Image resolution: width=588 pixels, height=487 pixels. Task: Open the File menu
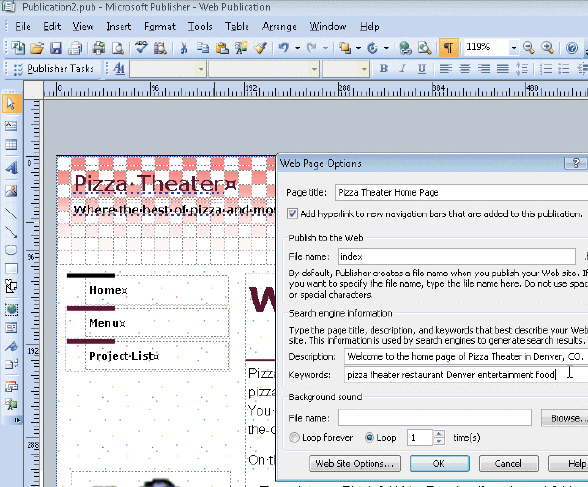tap(22, 27)
